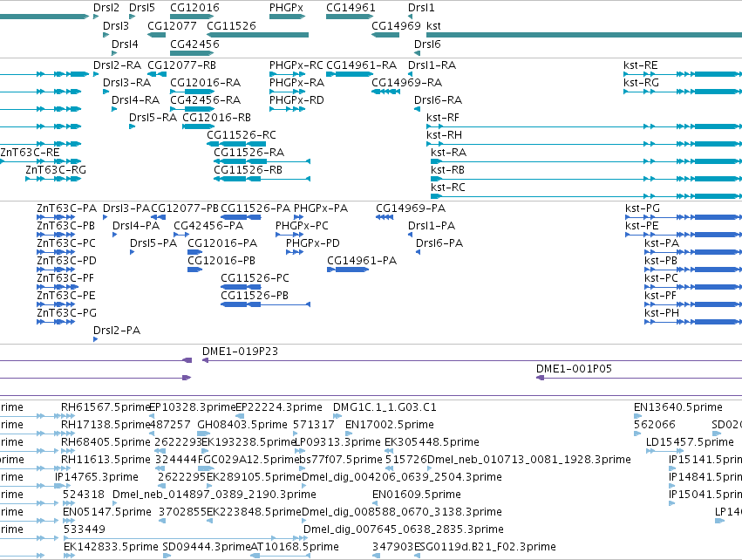Select the CG12016-RB transcript label
This screenshot has width=742, height=560.
tap(217, 118)
